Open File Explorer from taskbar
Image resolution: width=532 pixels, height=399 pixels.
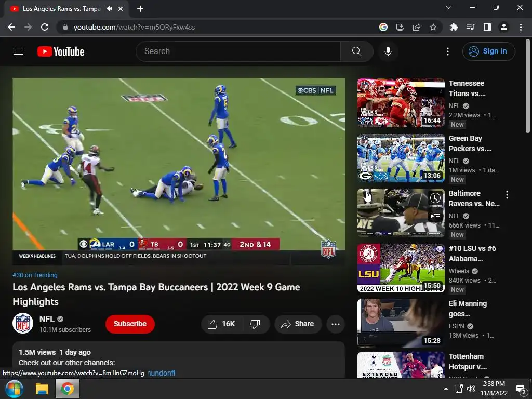pos(43,389)
